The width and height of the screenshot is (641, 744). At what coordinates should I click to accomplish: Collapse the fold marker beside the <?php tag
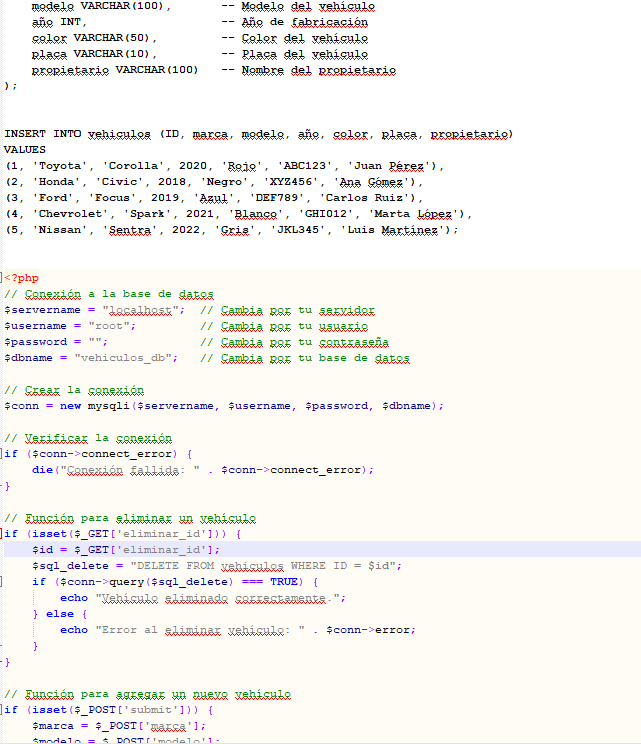(5, 278)
